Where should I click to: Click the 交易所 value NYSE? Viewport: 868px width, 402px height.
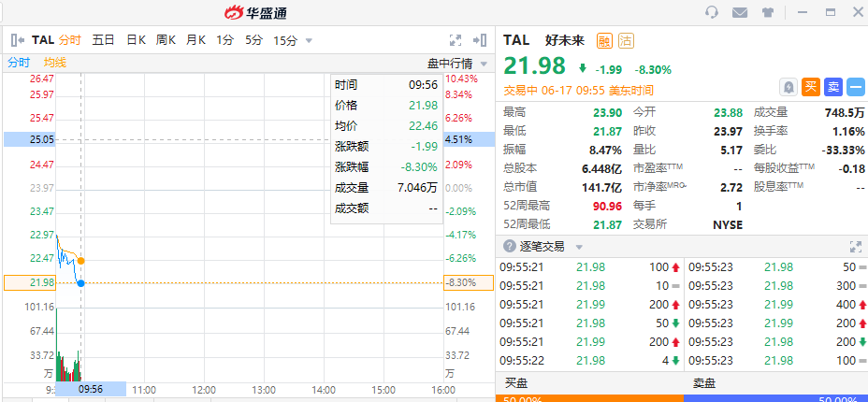[x=728, y=224]
